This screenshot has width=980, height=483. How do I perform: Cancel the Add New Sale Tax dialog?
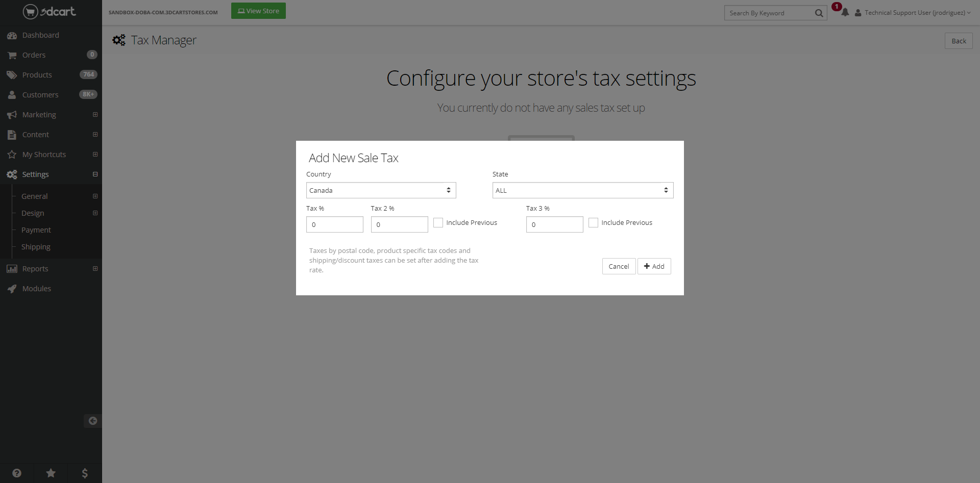[x=619, y=266]
